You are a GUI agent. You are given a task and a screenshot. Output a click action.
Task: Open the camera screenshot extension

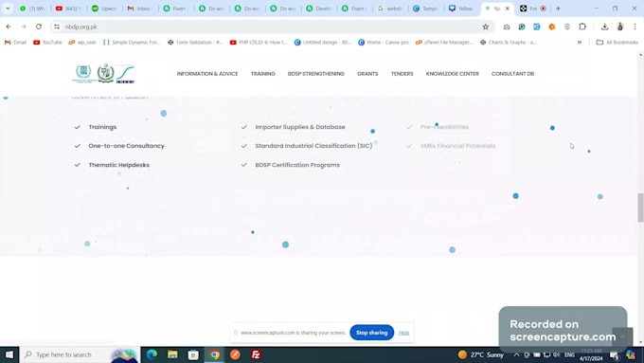(x=507, y=27)
